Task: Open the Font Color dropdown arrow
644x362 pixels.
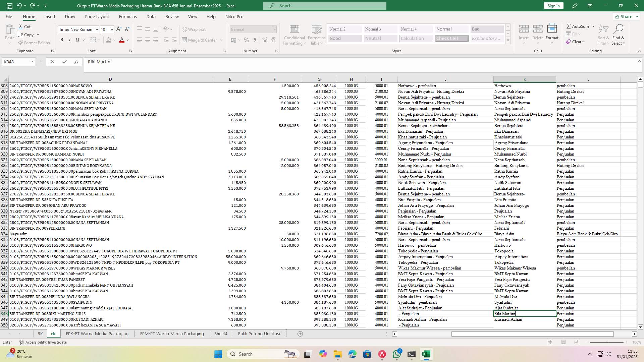Action: (x=127, y=40)
